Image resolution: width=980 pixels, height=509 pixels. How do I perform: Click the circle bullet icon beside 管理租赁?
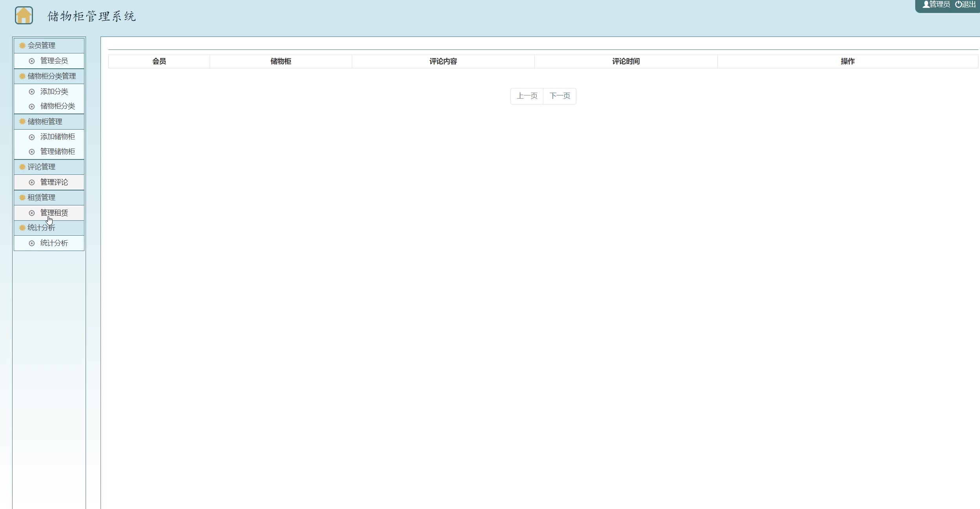(x=32, y=213)
